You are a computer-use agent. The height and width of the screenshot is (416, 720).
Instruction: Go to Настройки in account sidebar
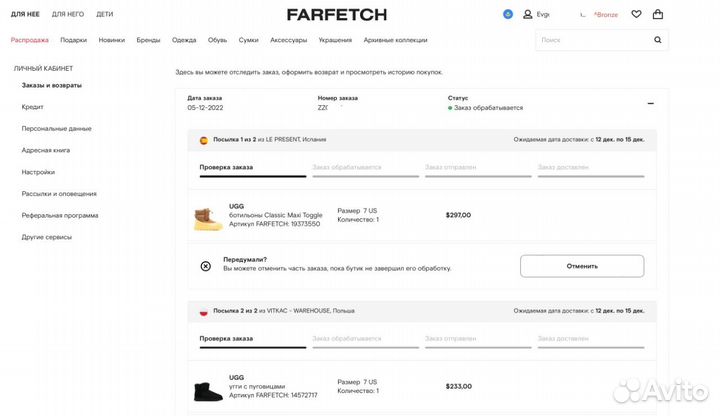coord(38,171)
